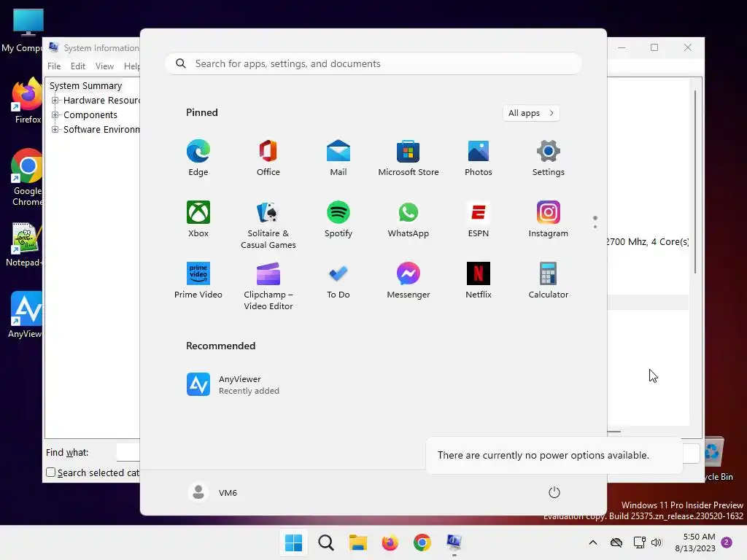Screen dimensions: 747x560
Task: Launch Netflix
Action: coord(479,281)
